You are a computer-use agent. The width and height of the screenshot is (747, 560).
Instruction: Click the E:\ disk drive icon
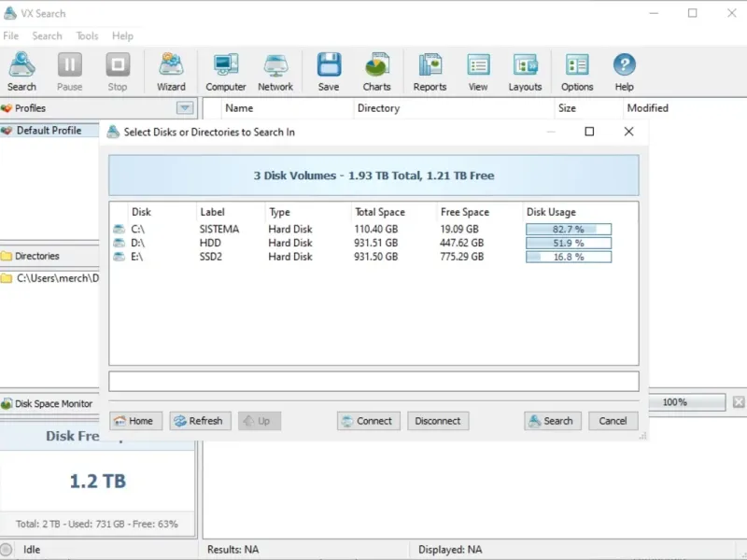pos(119,257)
